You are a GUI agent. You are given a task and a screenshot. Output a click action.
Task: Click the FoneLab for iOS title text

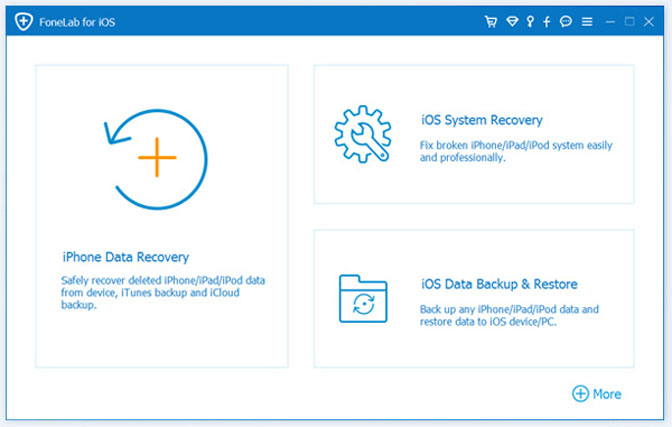[77, 22]
